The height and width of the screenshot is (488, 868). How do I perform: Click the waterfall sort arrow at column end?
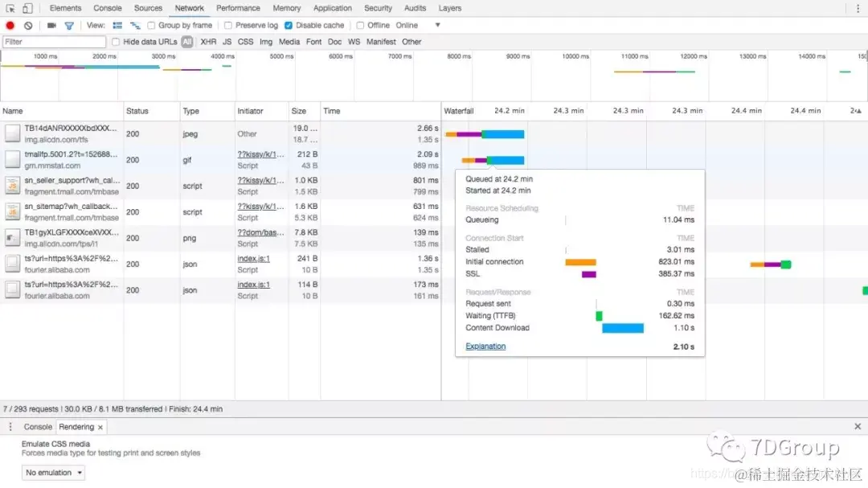858,111
